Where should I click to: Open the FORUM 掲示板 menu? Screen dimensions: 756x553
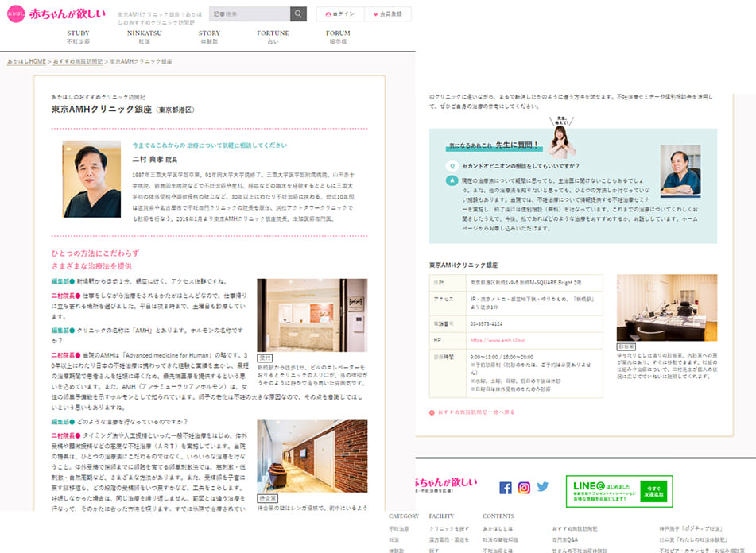(x=338, y=37)
